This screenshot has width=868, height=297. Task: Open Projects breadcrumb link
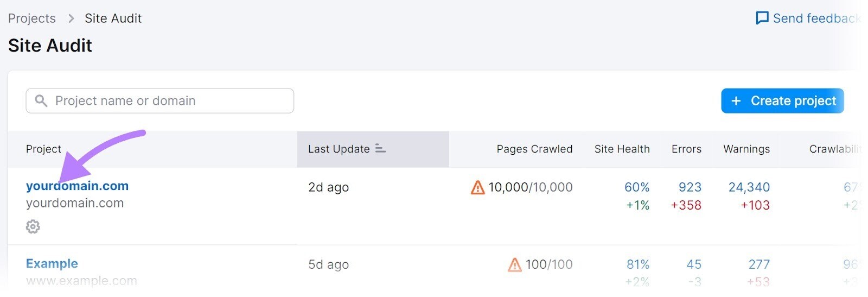click(x=32, y=18)
